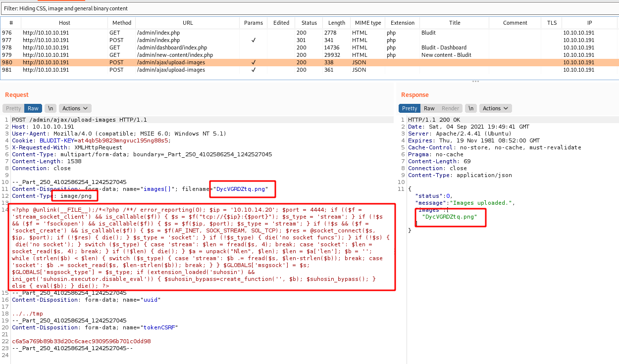Image resolution: width=619 pixels, height=364 pixels.
Task: Click the /admin/dashboard/index.php URL cell
Action: point(172,47)
